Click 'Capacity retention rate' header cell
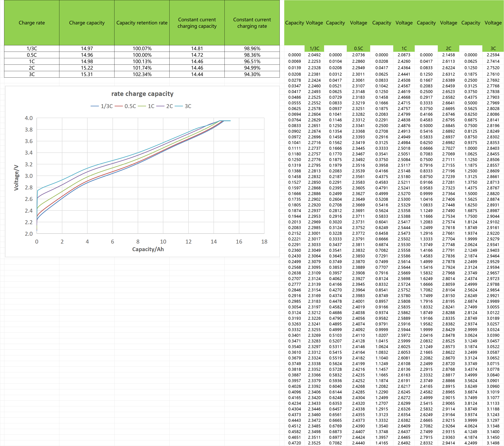The image size is (504, 446). click(142, 23)
